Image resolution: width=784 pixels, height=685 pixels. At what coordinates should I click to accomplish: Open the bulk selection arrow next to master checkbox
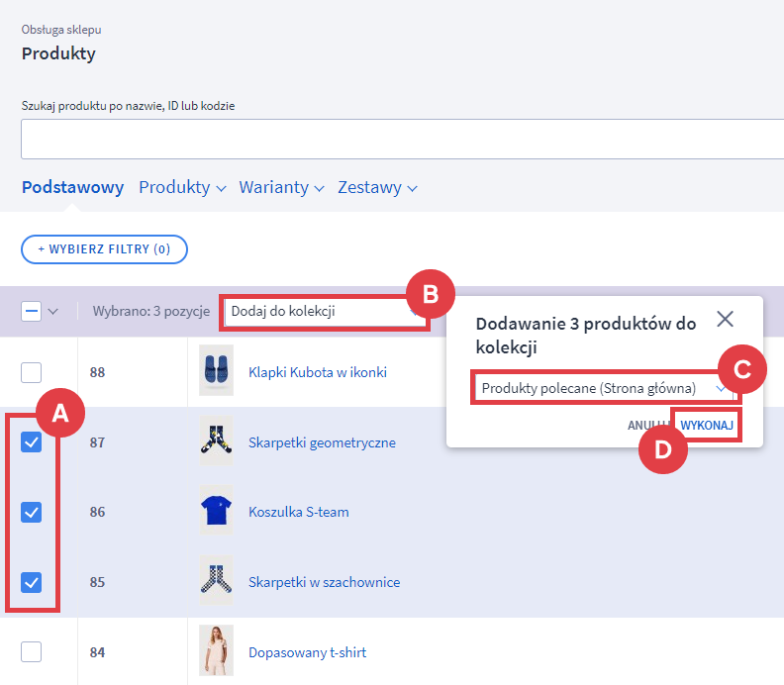(53, 312)
